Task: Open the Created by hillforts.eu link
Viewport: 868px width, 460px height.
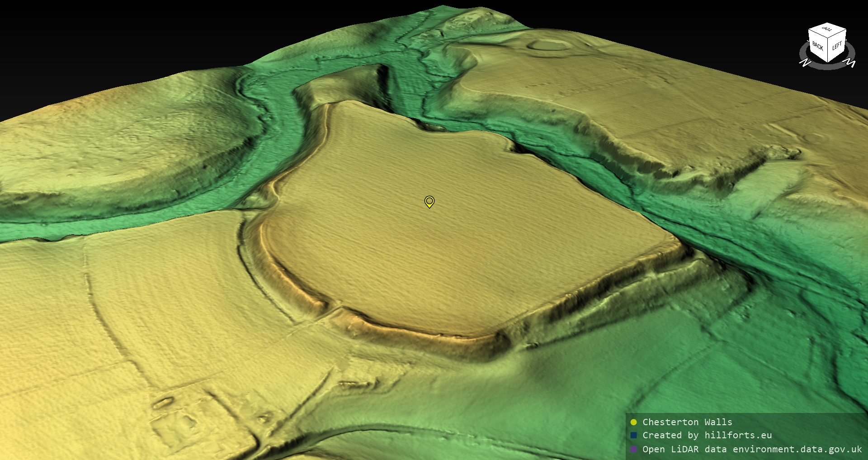Action: 707,435
